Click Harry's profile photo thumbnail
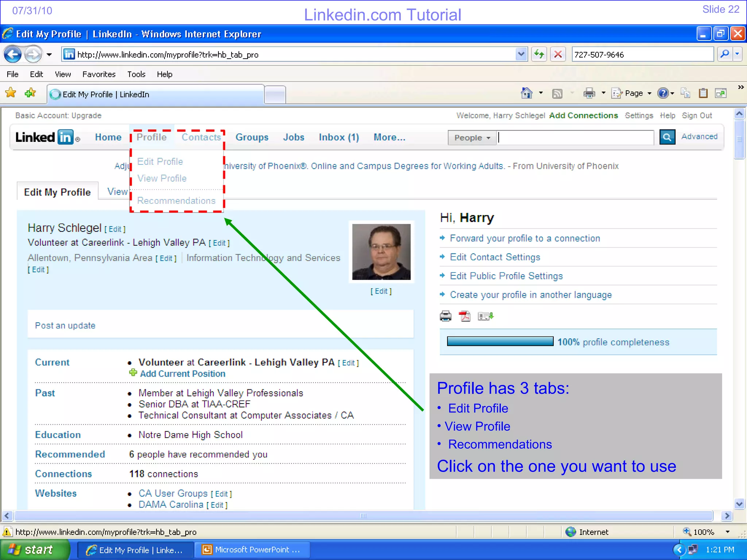Screen dimensions: 747x560 381,252
